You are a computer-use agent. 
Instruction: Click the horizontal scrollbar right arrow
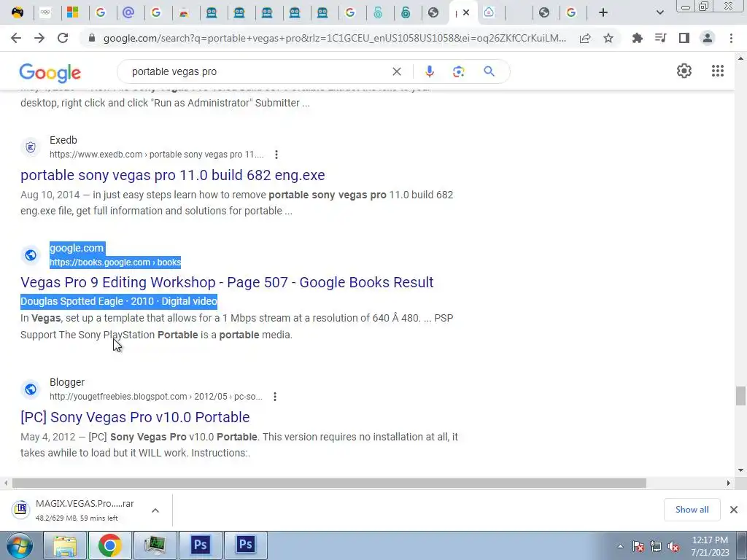[729, 483]
